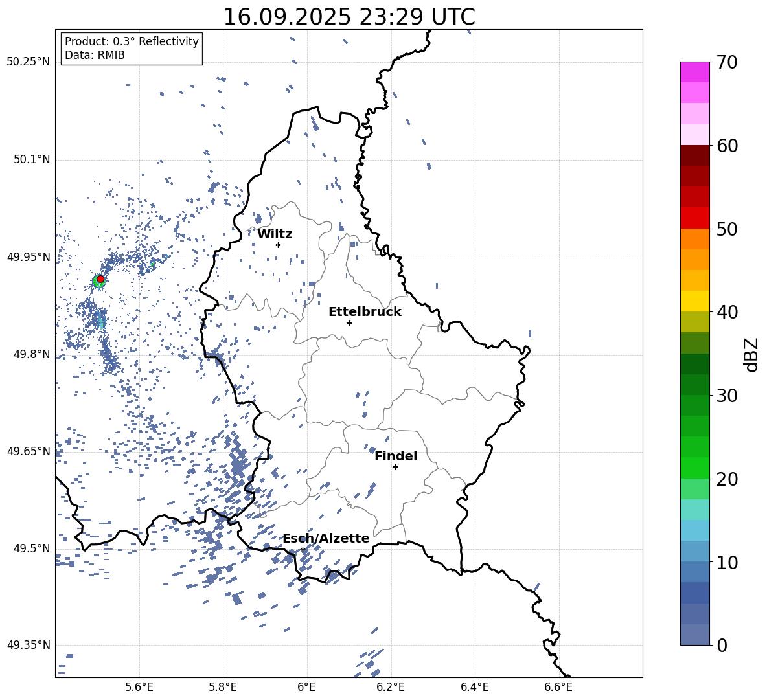
Task: Select the Findel city label
Action: [396, 456]
